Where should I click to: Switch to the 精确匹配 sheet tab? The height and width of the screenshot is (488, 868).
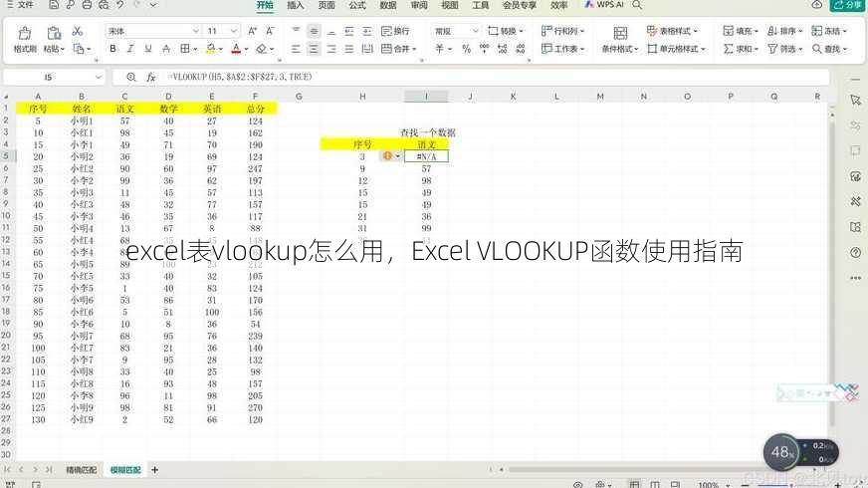click(82, 470)
